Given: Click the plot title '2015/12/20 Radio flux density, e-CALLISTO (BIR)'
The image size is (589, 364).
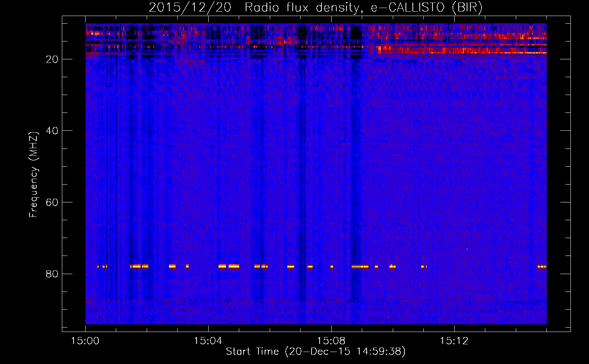Looking at the screenshot, I should (316, 8).
